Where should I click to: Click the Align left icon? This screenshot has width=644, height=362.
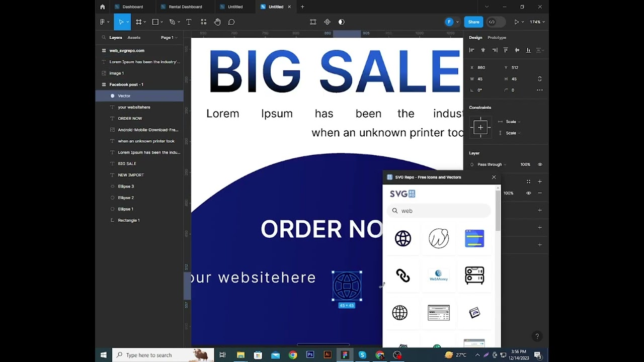pyautogui.click(x=471, y=50)
